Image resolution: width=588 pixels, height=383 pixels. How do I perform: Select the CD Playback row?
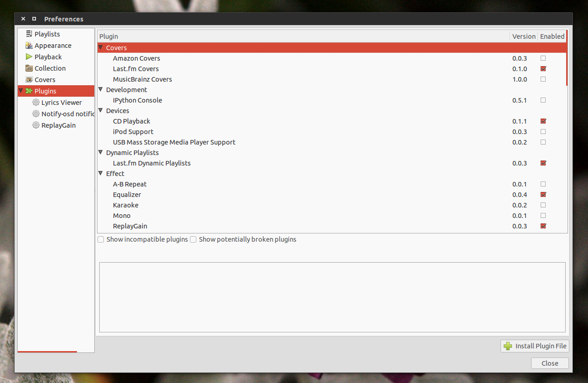(x=332, y=121)
